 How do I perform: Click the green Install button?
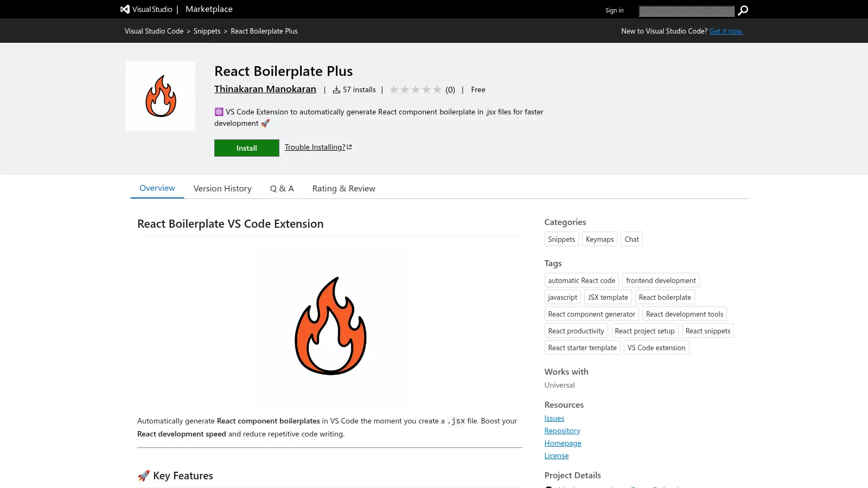pos(247,148)
